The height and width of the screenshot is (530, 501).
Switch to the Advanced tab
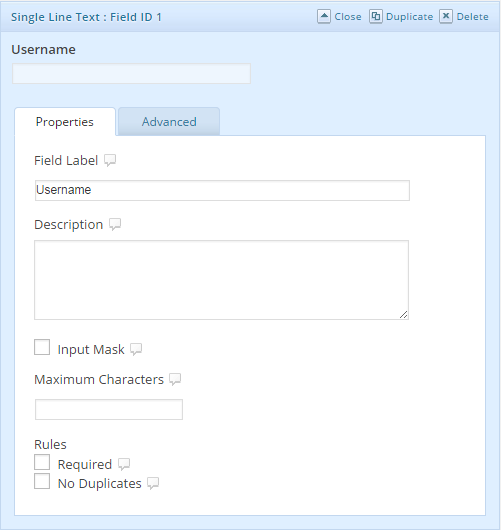coord(169,122)
